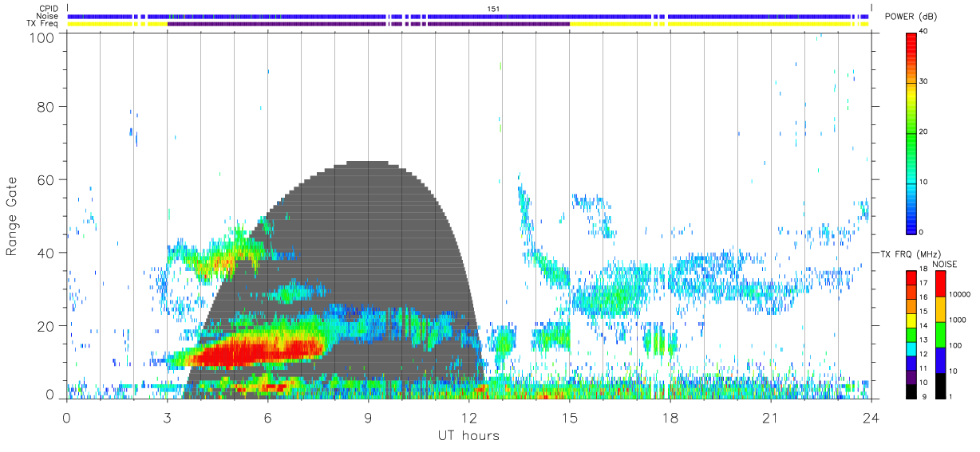Click the TX Freq row label

tap(43, 23)
